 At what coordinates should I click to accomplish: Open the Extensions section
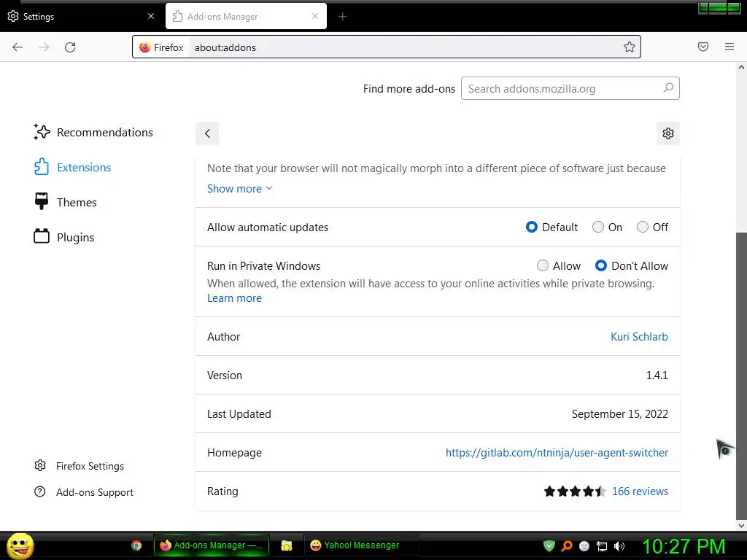(72, 167)
